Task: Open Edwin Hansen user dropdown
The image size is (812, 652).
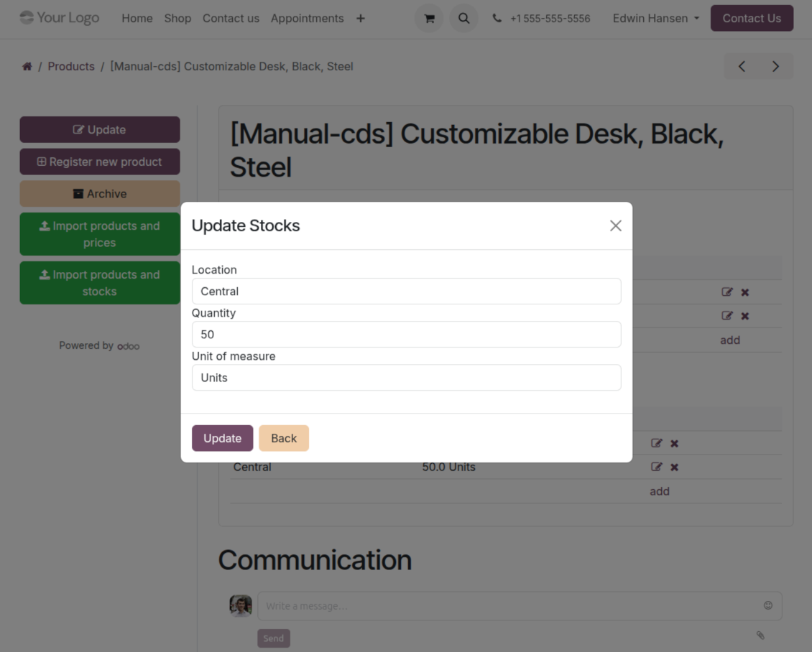Action: click(x=655, y=19)
